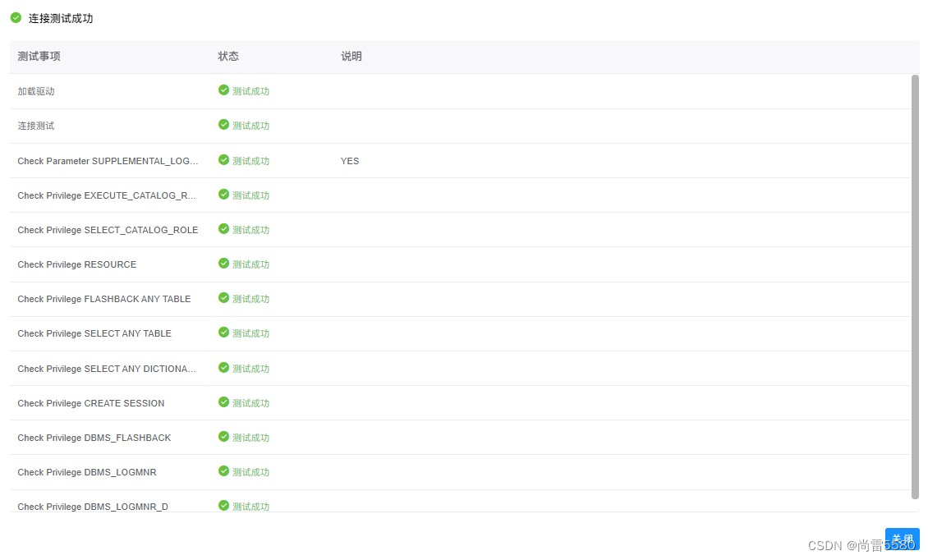Click Check Privilege EXECUTE_CATALOG_R... item
Image resolution: width=928 pixels, height=560 pixels.
[107, 195]
